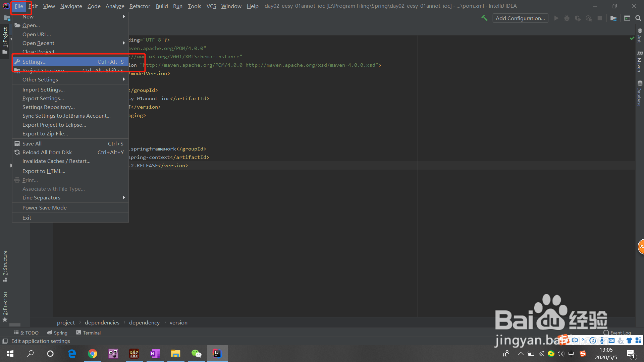Open Microsoft Edge from taskbar
The image size is (644, 362).
[x=72, y=353]
